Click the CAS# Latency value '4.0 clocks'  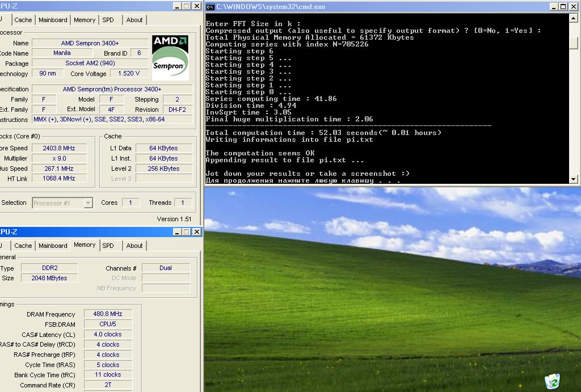pos(108,334)
